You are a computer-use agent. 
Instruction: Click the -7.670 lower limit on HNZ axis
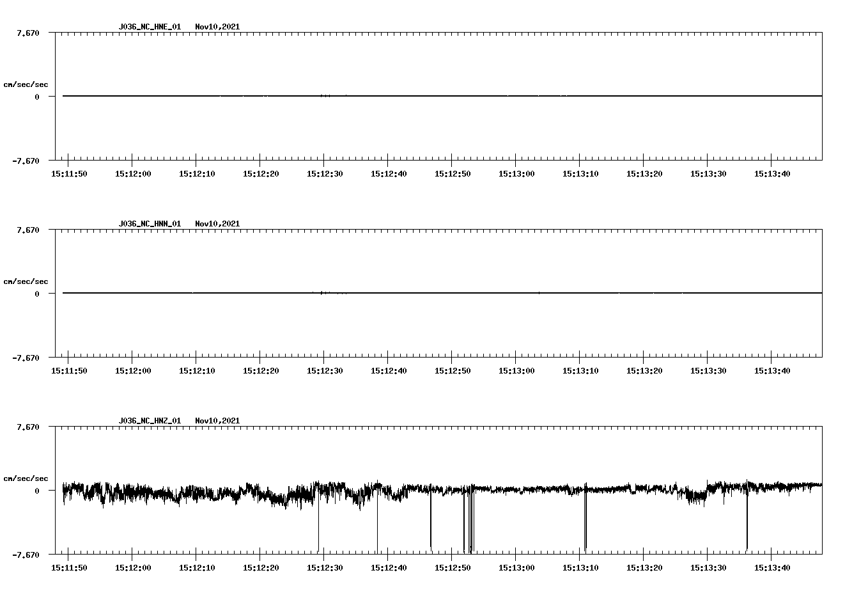[26, 555]
